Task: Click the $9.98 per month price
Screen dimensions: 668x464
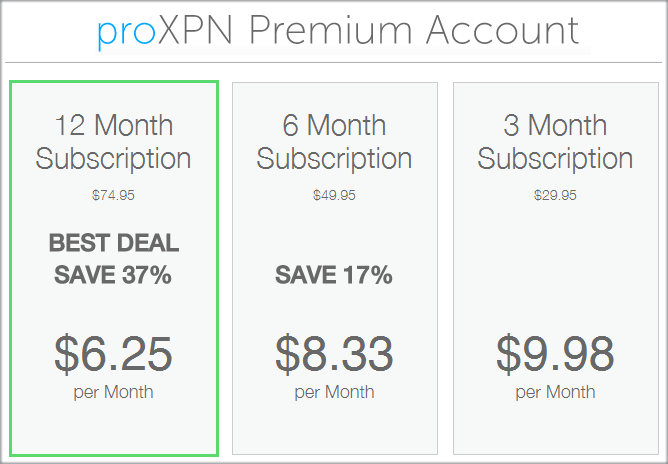Action: 555,354
